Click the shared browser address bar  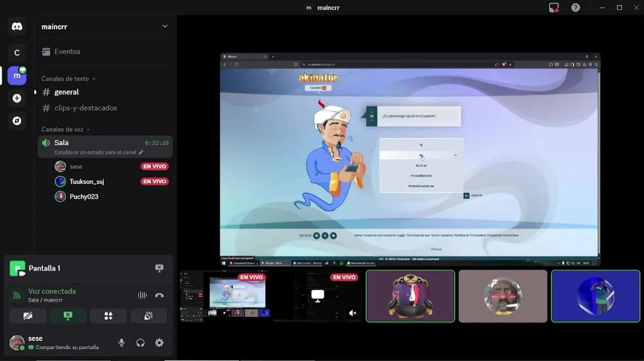point(396,64)
